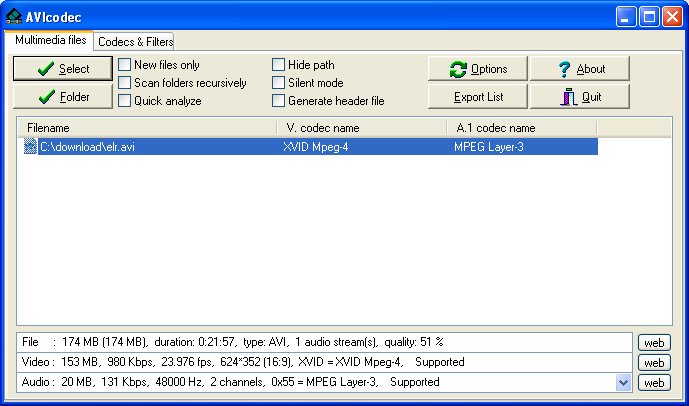The width and height of the screenshot is (689, 406).
Task: Quit the AVIcodec application
Action: 580,97
